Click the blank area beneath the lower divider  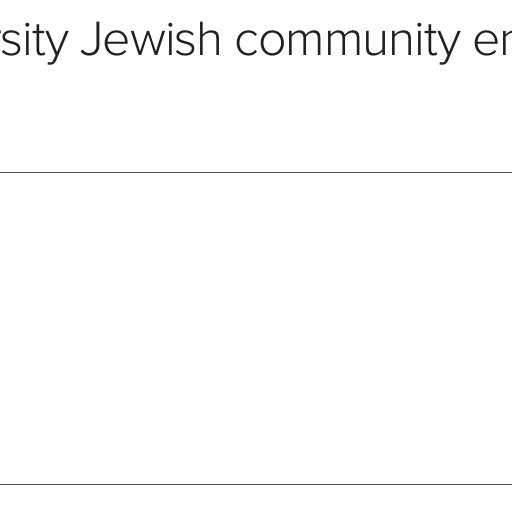256,499
